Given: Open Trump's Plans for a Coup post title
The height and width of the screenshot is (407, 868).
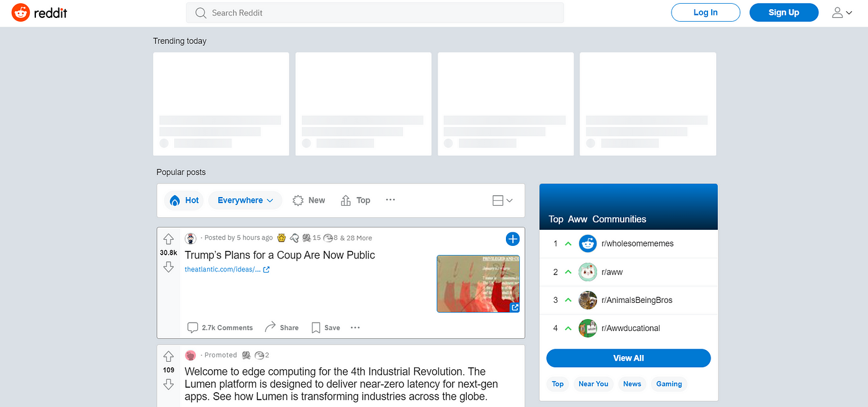Looking at the screenshot, I should [x=280, y=255].
